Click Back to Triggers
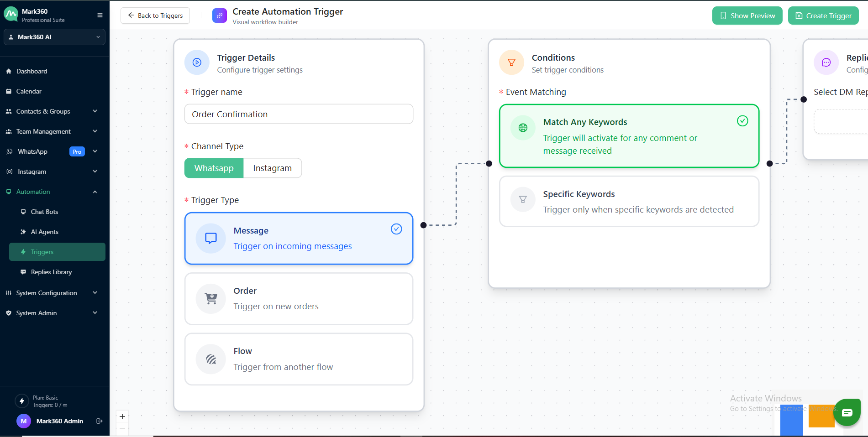 [155, 16]
